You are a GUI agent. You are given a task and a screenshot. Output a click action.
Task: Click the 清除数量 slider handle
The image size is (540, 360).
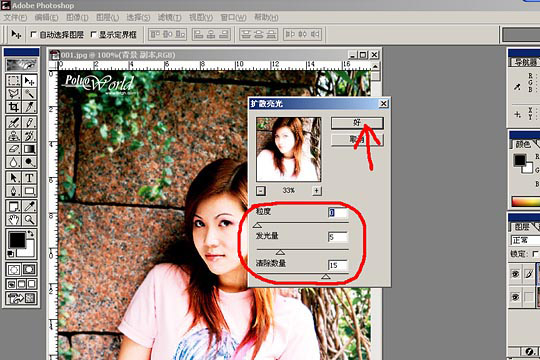pyautogui.click(x=326, y=276)
